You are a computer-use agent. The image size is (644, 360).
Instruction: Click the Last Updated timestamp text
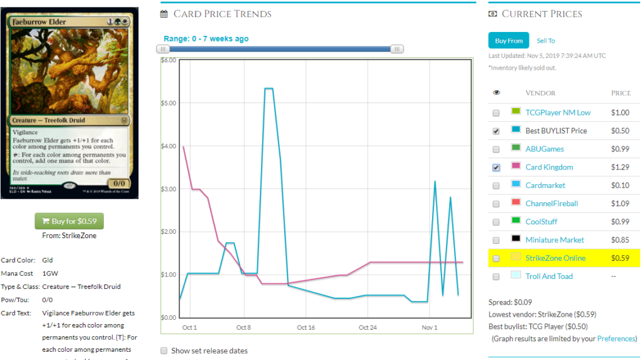547,55
